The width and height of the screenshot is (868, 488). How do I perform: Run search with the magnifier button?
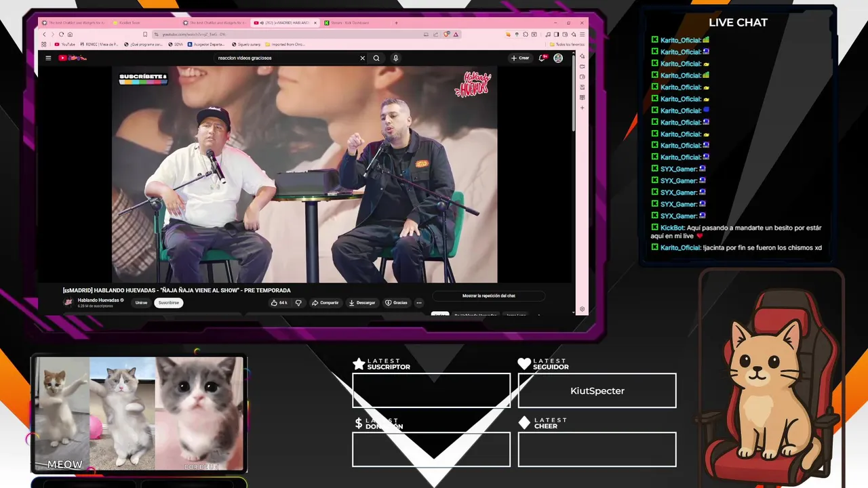(376, 58)
